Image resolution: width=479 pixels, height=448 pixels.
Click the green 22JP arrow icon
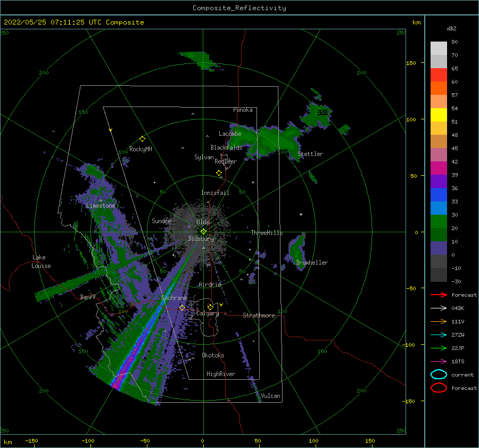coord(439,348)
